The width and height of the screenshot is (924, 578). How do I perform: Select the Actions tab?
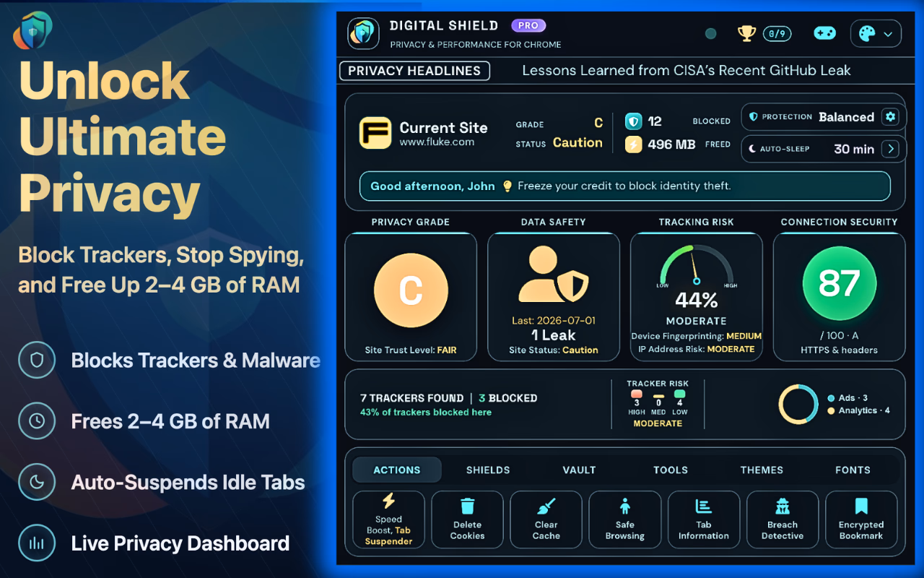point(397,470)
